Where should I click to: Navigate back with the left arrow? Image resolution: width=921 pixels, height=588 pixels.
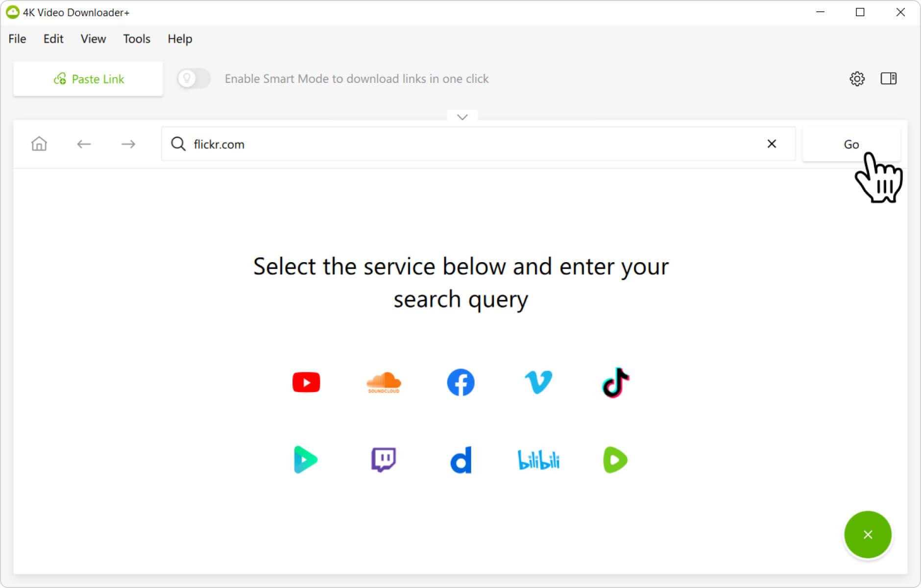pos(84,144)
